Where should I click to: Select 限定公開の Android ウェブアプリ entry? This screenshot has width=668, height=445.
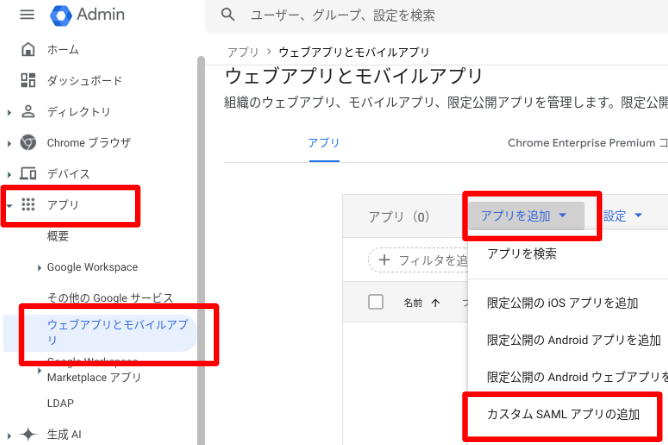(x=577, y=377)
